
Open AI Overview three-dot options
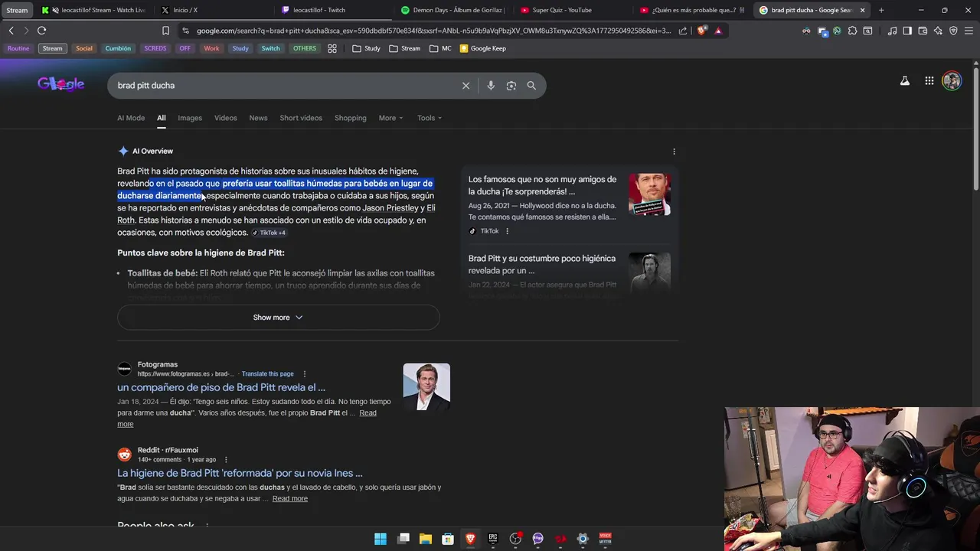point(674,152)
